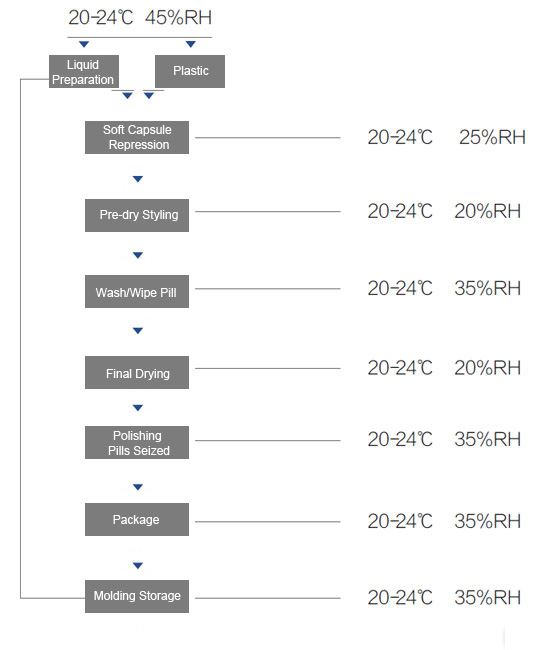The height and width of the screenshot is (650, 538).
Task: Click the Polishing Pills Seized box
Action: coord(137,442)
